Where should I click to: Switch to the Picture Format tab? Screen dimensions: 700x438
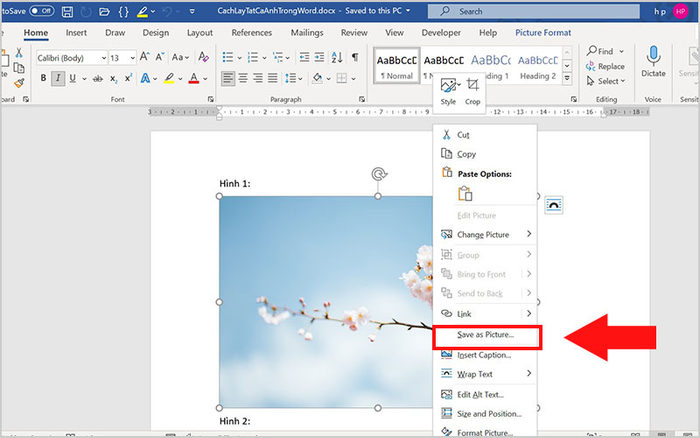[x=543, y=33]
